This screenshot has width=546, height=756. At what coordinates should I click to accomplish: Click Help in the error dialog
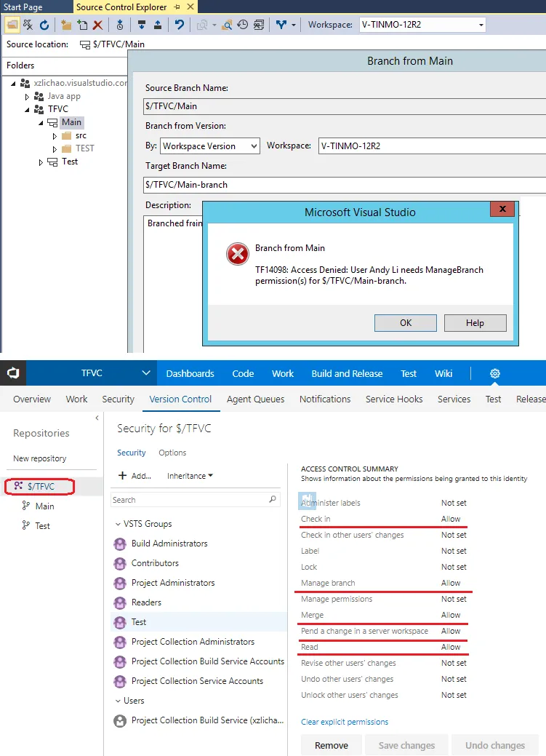click(475, 323)
